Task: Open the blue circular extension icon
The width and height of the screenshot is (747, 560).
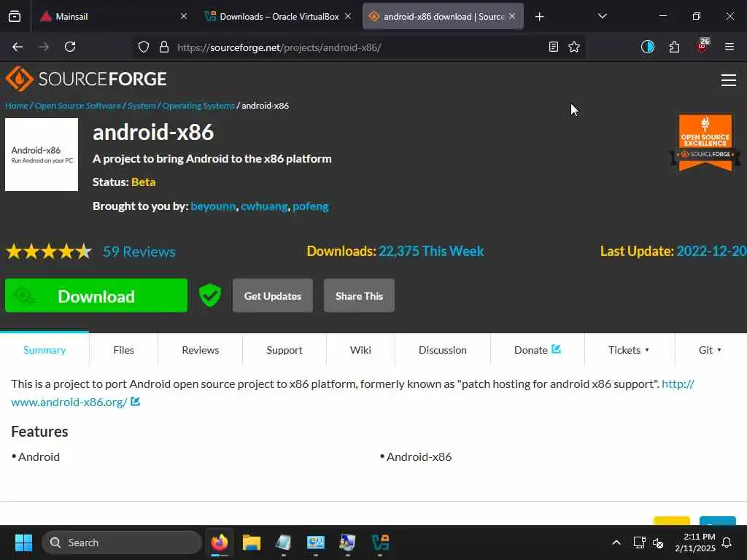Action: [x=648, y=47]
